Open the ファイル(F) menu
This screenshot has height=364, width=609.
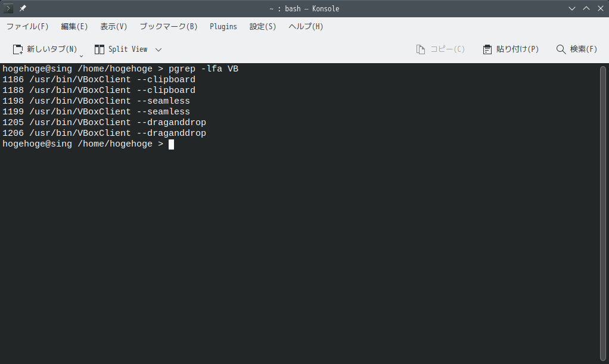coord(27,26)
